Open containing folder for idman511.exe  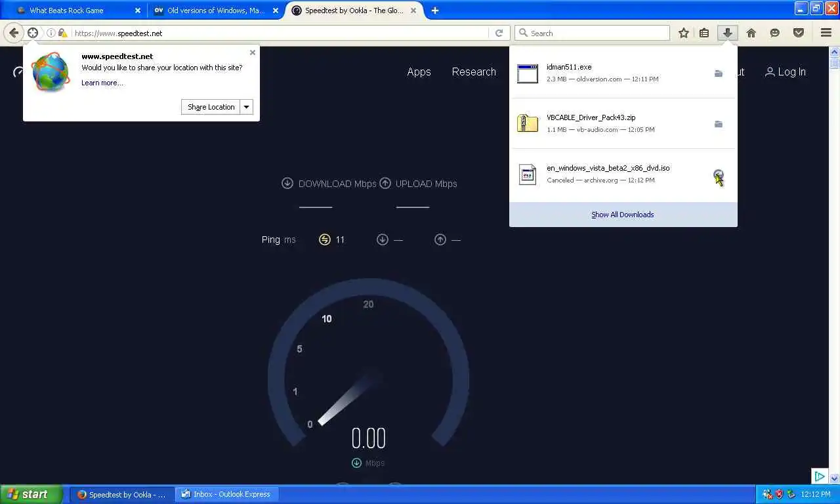pyautogui.click(x=719, y=73)
